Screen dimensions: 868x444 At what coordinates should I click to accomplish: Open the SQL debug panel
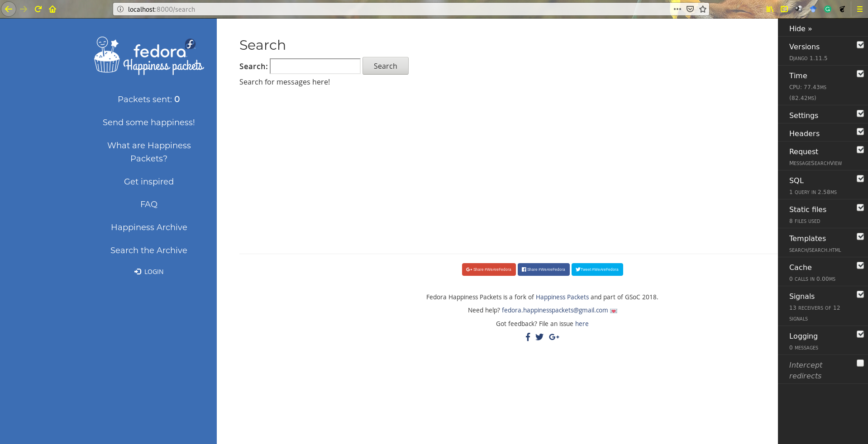796,180
